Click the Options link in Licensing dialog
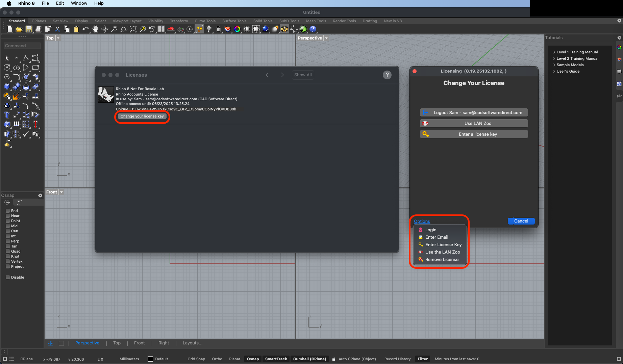Screen dimensions: 623x364 click(422, 221)
